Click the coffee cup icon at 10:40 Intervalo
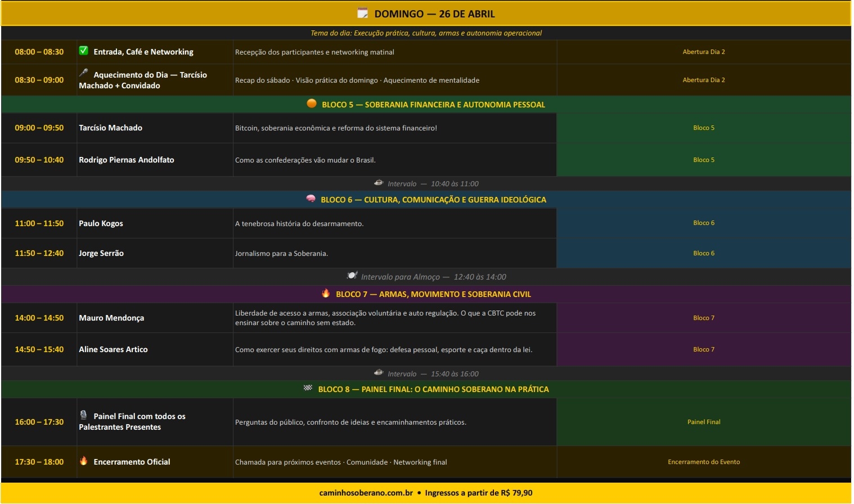The image size is (854, 504). [379, 183]
